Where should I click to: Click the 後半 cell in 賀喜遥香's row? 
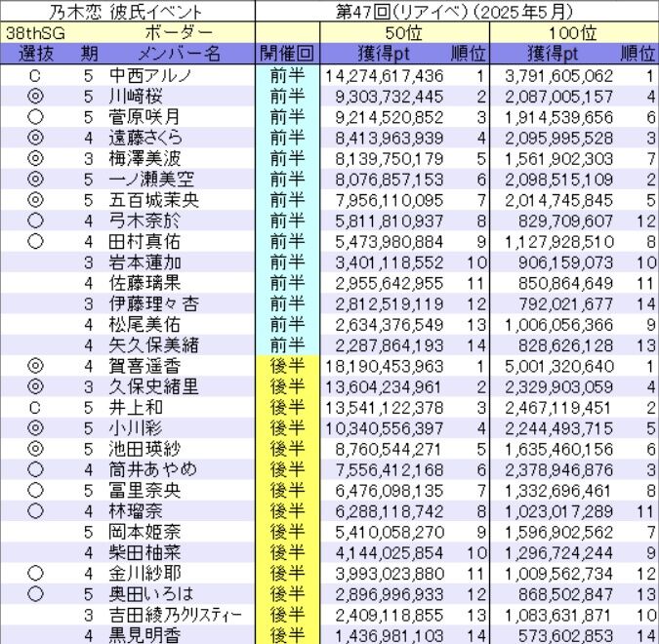(287, 366)
